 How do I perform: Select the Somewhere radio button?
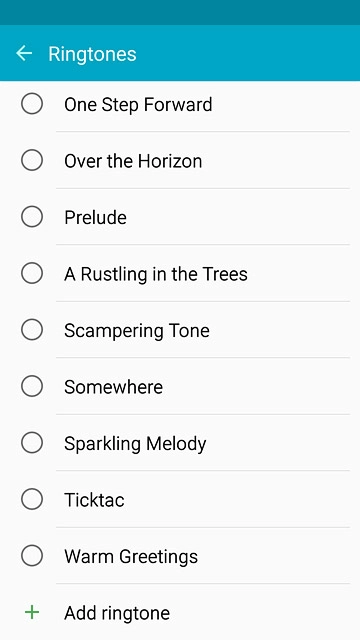click(x=32, y=386)
